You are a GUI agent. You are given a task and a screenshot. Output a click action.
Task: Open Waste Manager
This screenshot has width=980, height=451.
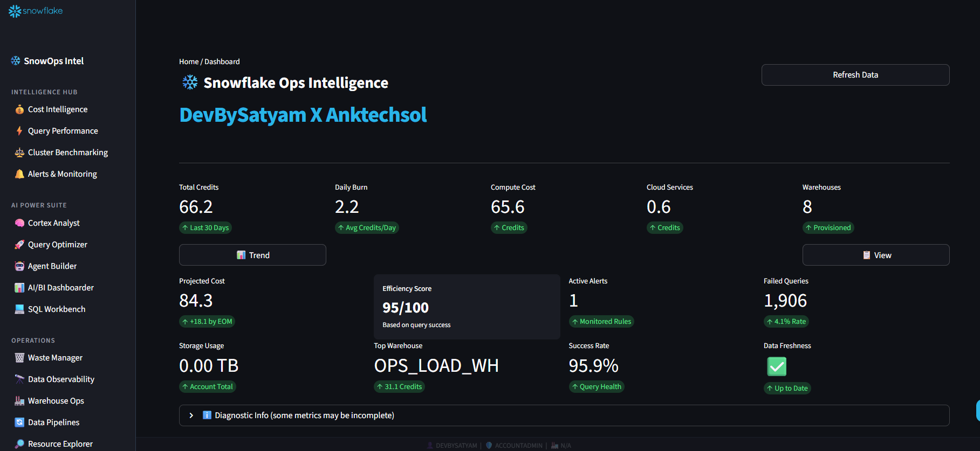pyautogui.click(x=55, y=358)
